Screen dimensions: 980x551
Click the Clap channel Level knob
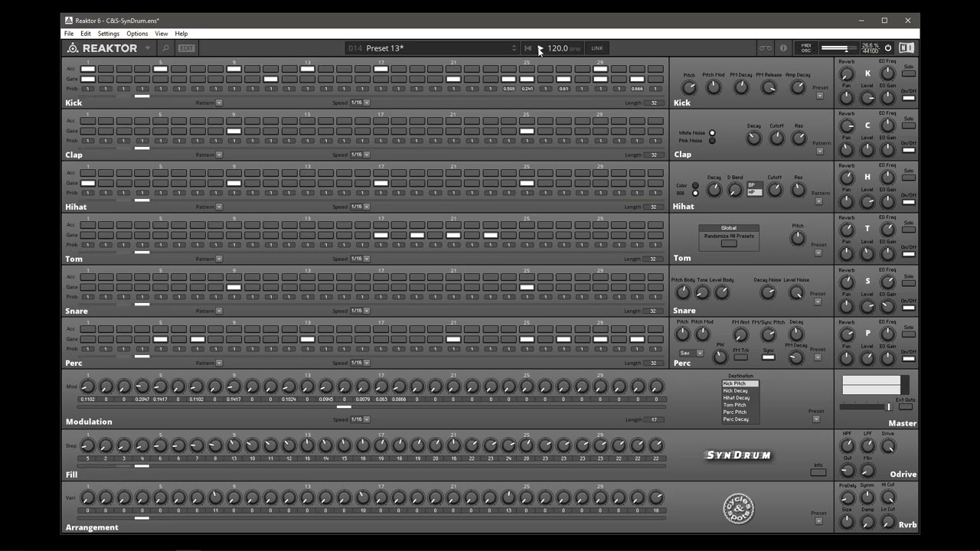(x=867, y=150)
